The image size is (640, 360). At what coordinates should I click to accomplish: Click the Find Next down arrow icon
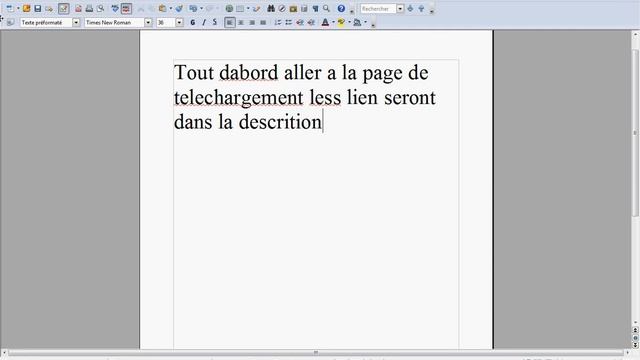click(x=410, y=9)
